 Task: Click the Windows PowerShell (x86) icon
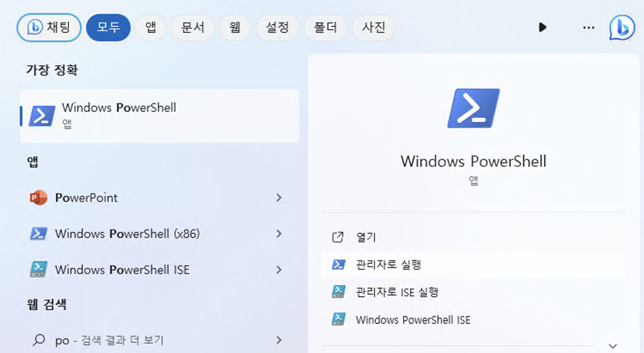coord(38,234)
